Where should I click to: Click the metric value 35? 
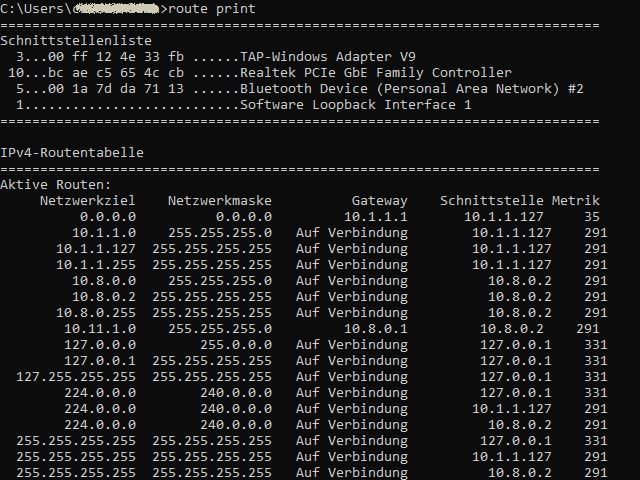click(592, 216)
